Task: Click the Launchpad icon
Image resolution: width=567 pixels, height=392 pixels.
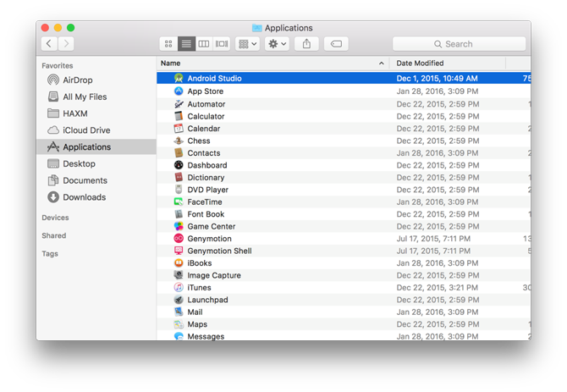Action: click(x=179, y=300)
